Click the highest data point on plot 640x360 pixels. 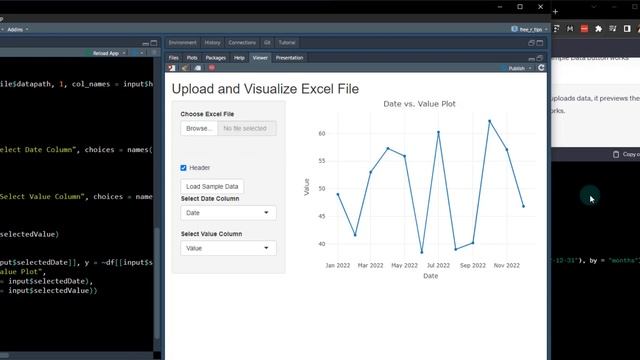click(x=490, y=121)
